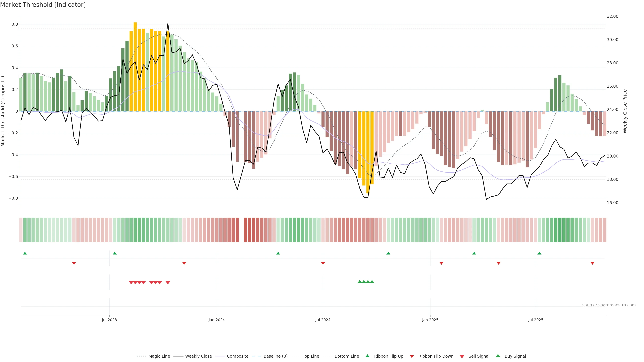
Task: Click the ribbon flip up marker just after Jul 2025
Action: [539, 253]
